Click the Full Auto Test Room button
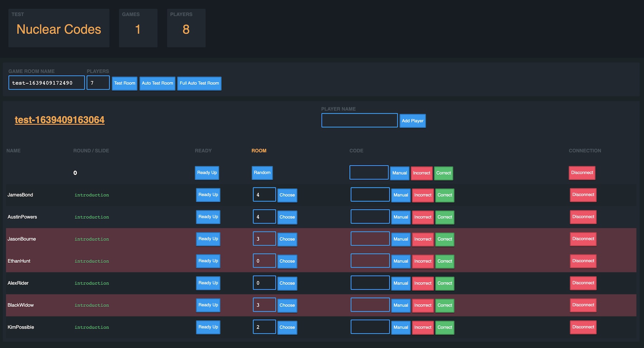Viewport: 644px width, 348px height. (x=199, y=83)
